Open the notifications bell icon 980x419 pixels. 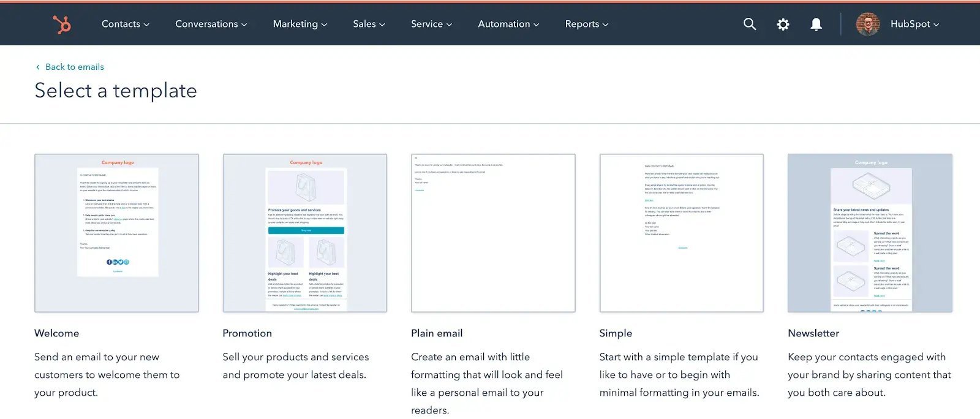[x=816, y=24]
